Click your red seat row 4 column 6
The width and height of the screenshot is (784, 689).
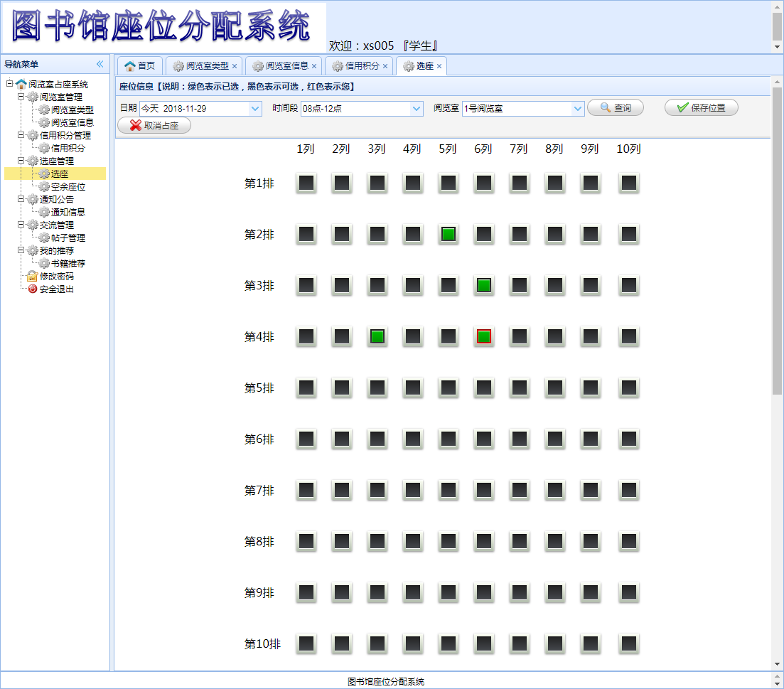[483, 336]
